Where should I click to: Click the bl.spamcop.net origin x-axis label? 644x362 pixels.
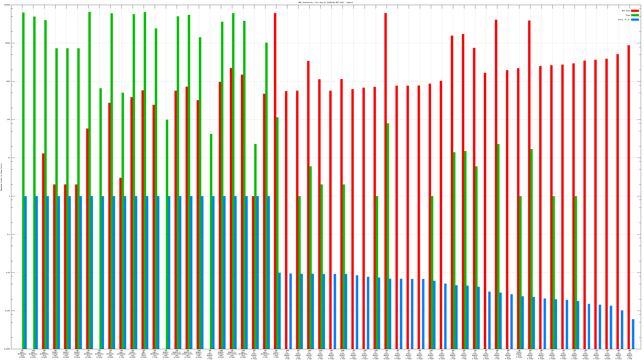[110, 354]
